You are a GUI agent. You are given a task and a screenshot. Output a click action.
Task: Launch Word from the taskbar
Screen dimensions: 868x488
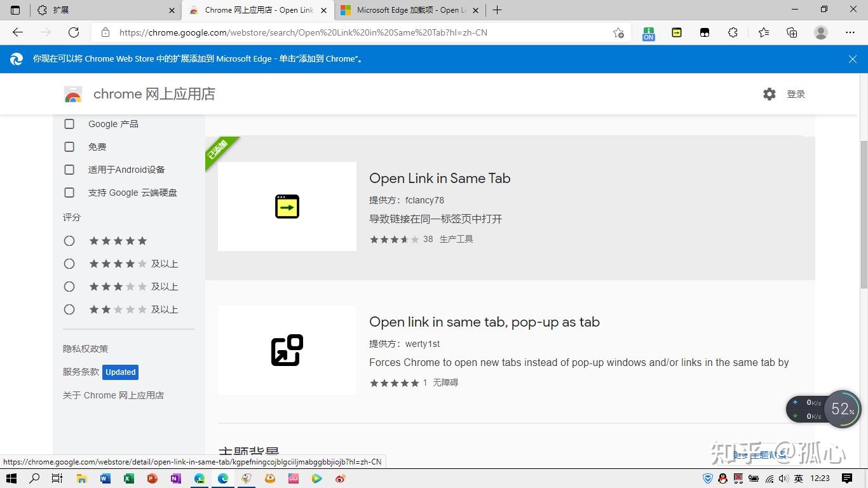pyautogui.click(x=105, y=478)
